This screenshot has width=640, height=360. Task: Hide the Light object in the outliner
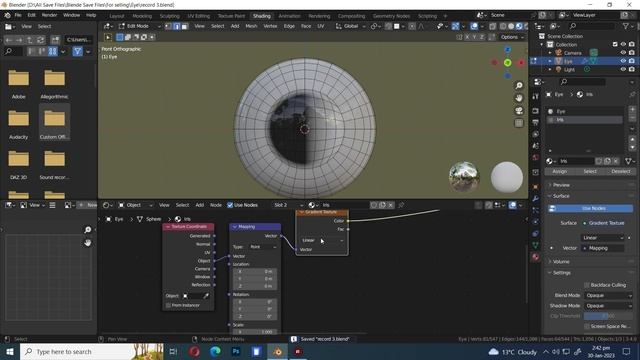coord(623,69)
